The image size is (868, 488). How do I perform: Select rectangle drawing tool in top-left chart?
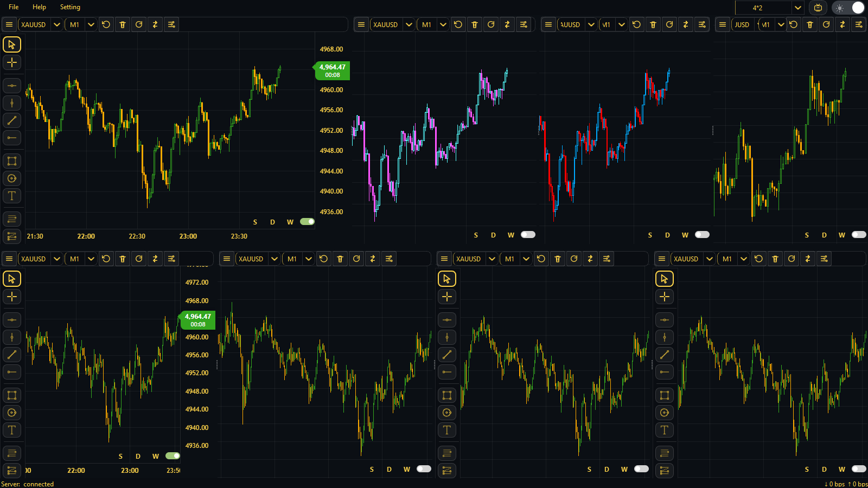12,161
